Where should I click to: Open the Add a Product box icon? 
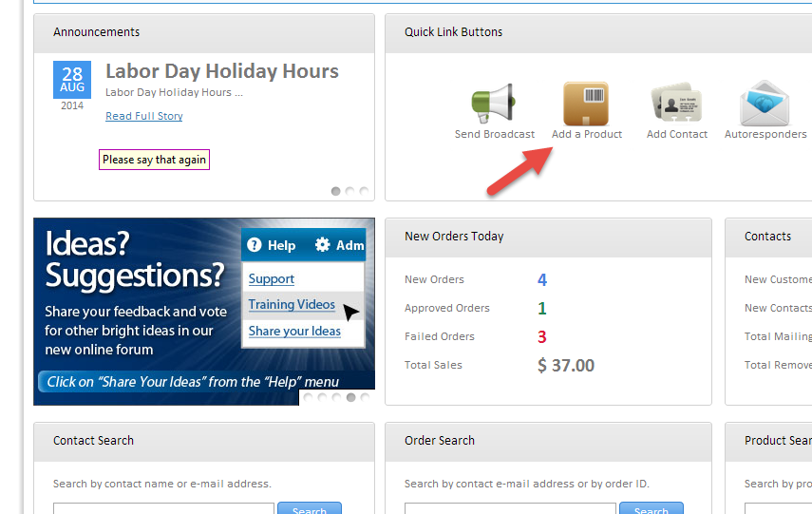[586, 104]
